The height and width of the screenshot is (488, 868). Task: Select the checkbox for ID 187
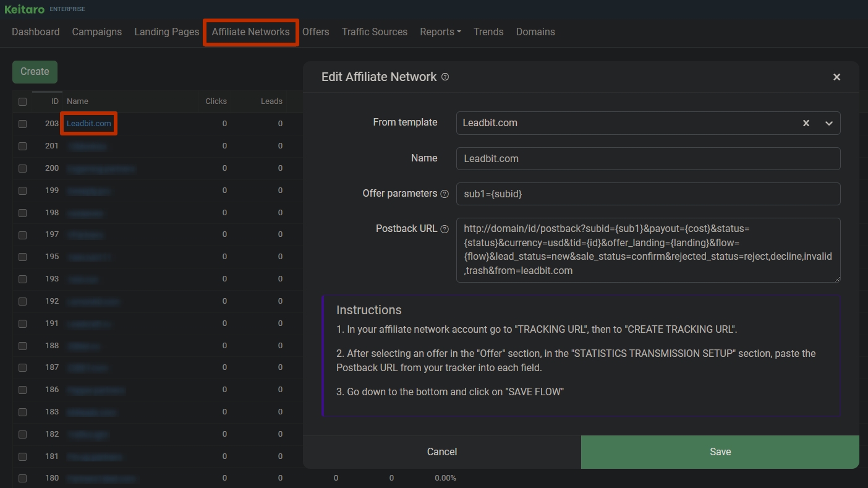[23, 367]
